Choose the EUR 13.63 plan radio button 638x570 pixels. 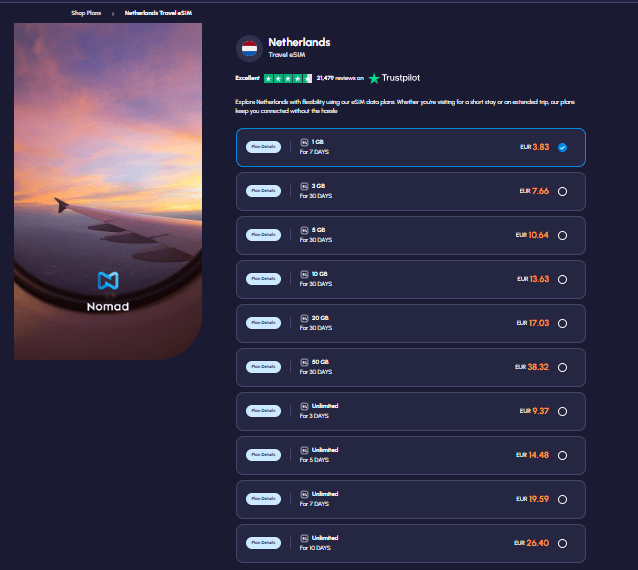562,279
